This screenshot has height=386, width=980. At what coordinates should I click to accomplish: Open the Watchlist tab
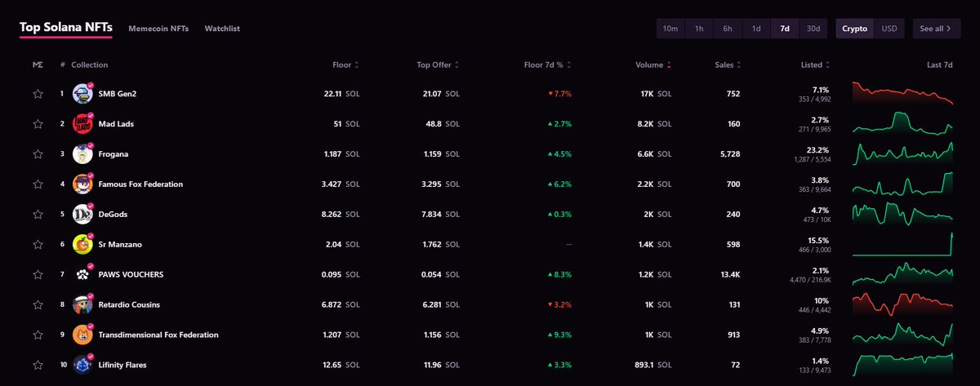222,29
